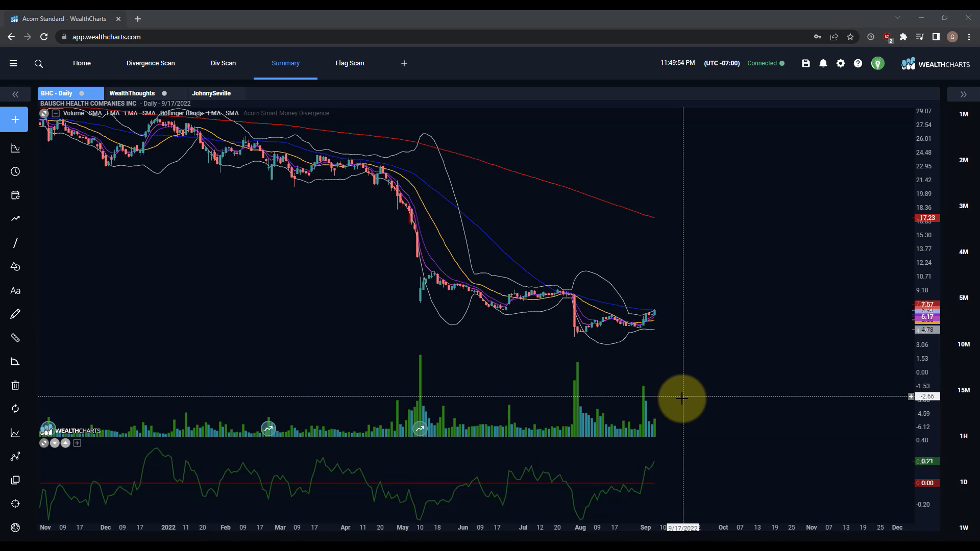Set timeframe to 5M
This screenshot has height=551, width=980.
(963, 298)
